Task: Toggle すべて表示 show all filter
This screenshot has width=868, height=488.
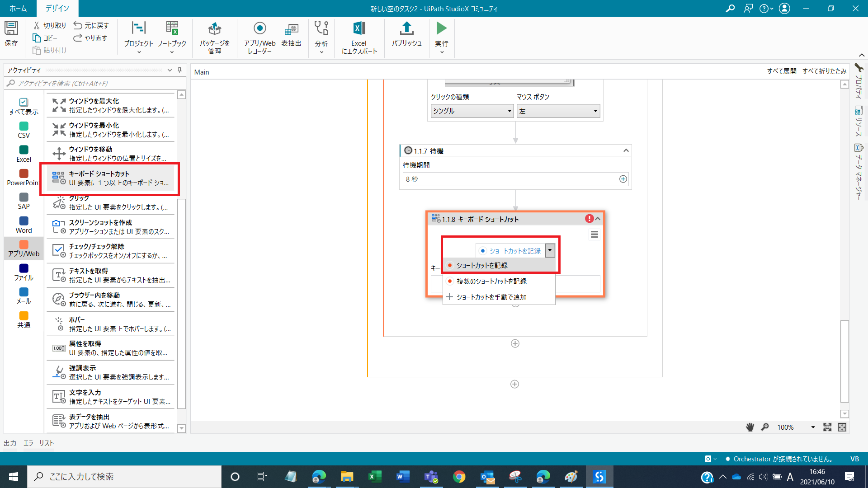Action: coord(24,106)
